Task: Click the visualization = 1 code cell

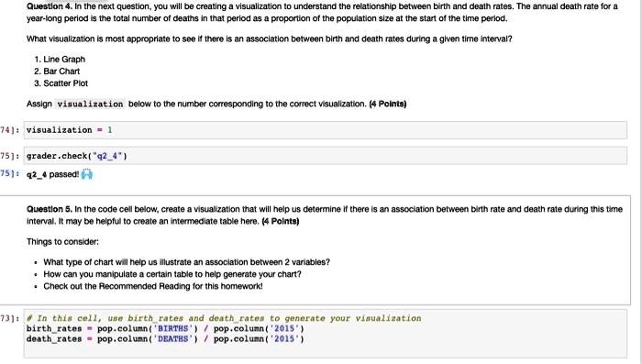Action: click(x=325, y=130)
